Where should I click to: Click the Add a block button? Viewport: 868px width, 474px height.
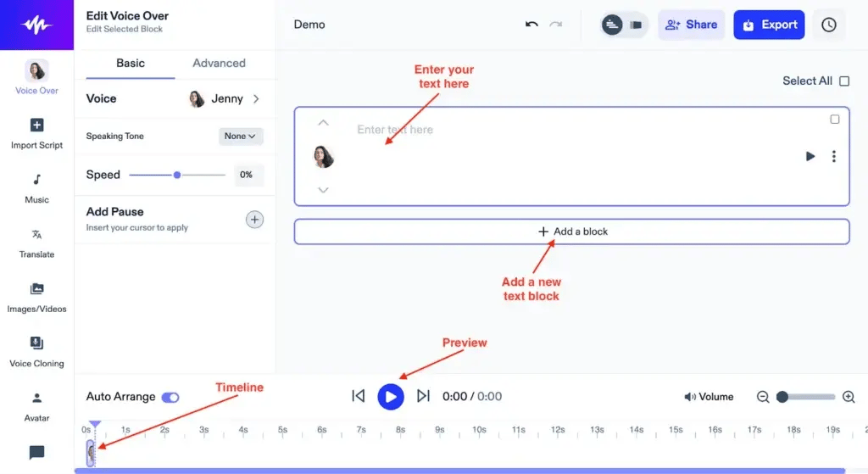click(571, 231)
